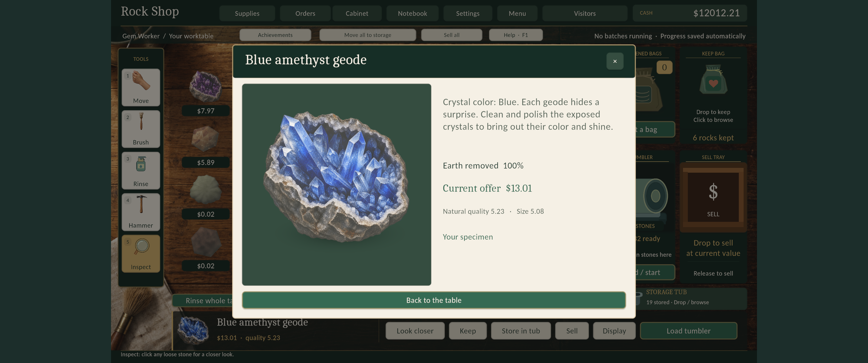This screenshot has width=868, height=363.
Task: Select the Inspect magnifier tool
Action: pyautogui.click(x=141, y=253)
